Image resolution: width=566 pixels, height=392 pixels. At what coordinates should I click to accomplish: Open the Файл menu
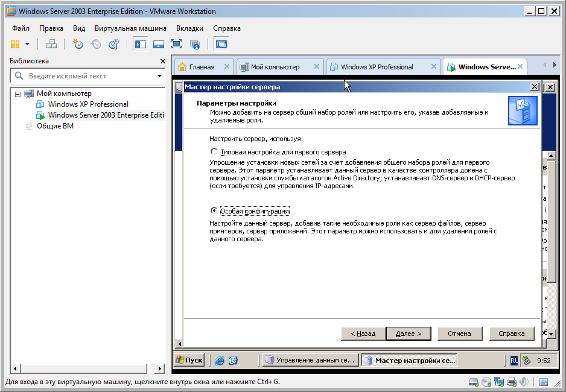[21, 28]
